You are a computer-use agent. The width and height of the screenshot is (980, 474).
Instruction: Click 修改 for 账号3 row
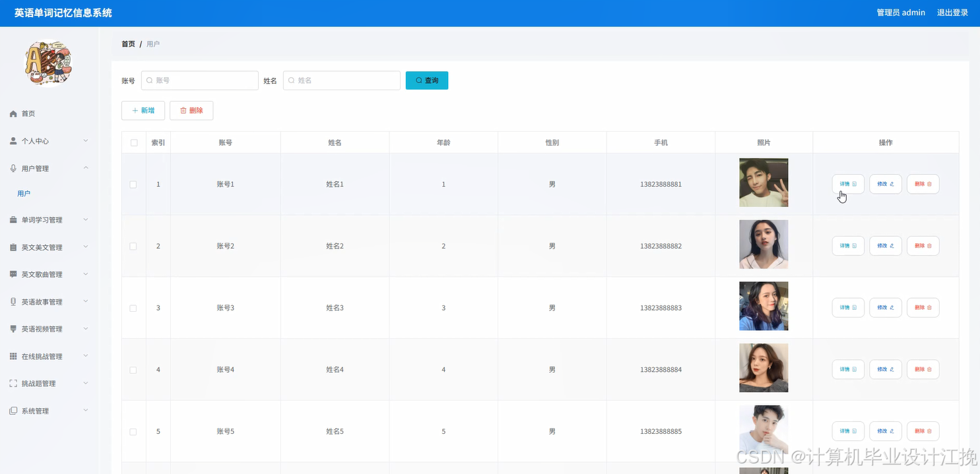886,308
